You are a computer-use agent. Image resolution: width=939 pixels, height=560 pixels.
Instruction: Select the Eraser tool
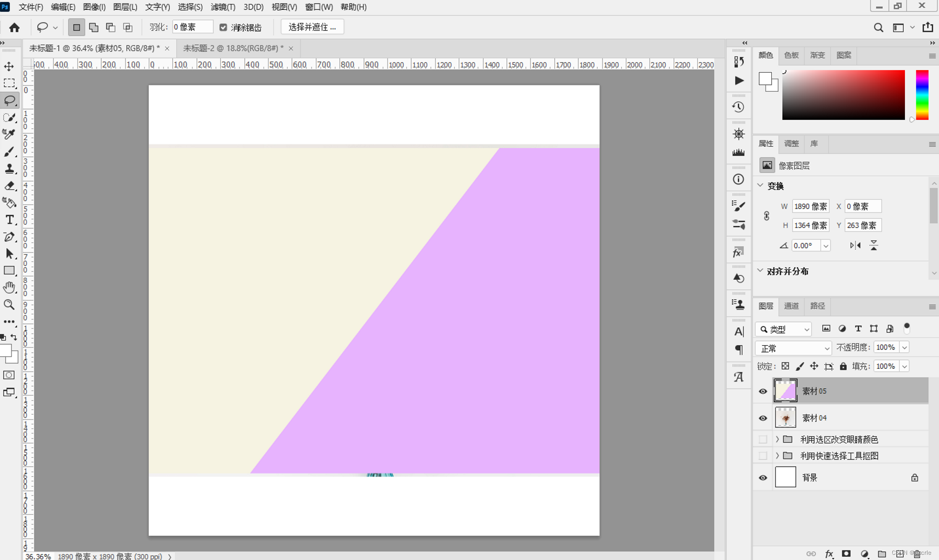(x=9, y=185)
